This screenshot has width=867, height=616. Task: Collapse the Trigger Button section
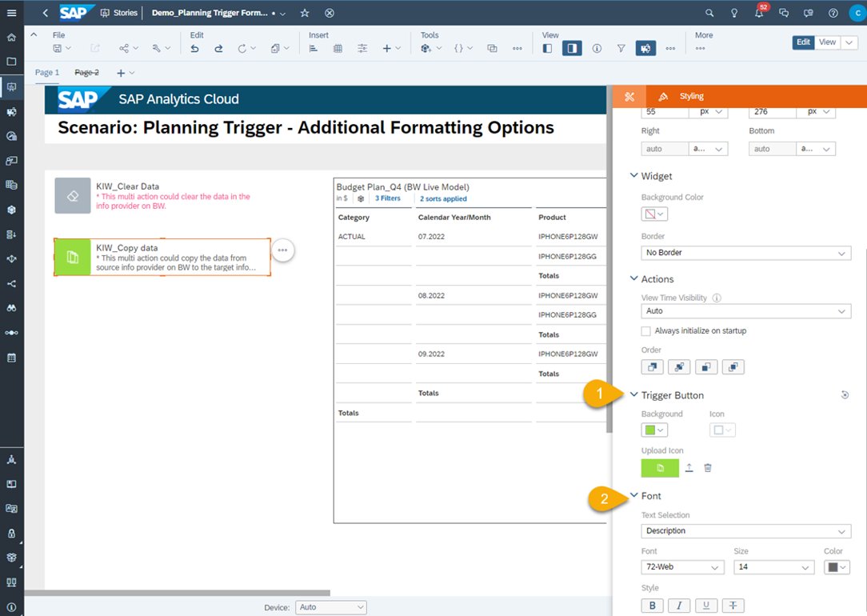point(634,394)
